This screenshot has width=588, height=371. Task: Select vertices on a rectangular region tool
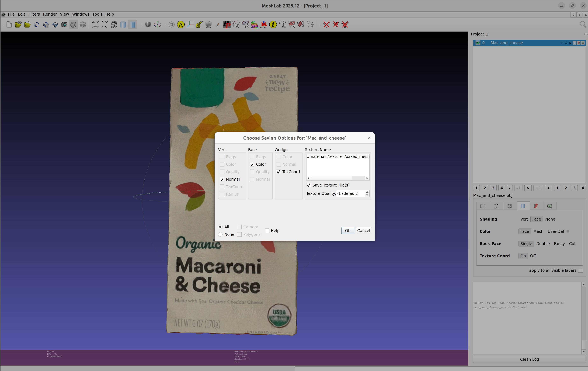[282, 24]
